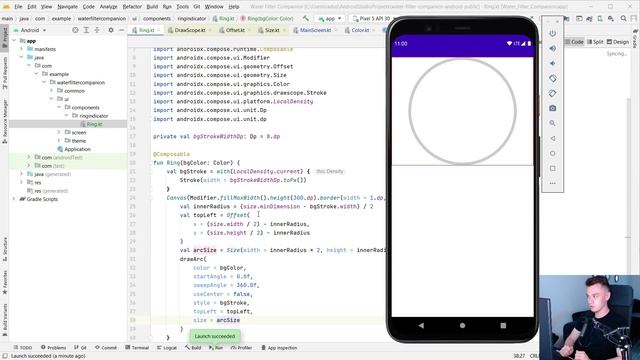This screenshot has height=360, width=640.
Task: Open the Terminal tool window
Action: [137, 348]
